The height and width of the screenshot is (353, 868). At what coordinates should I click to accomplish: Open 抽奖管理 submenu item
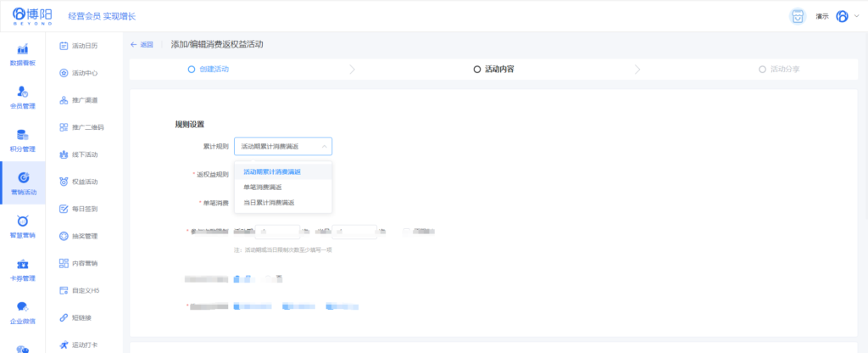click(x=84, y=236)
